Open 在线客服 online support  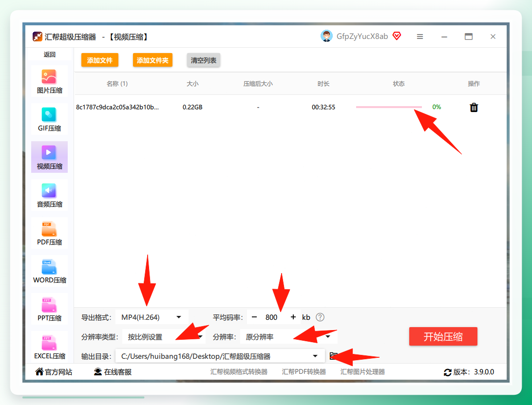(x=113, y=372)
